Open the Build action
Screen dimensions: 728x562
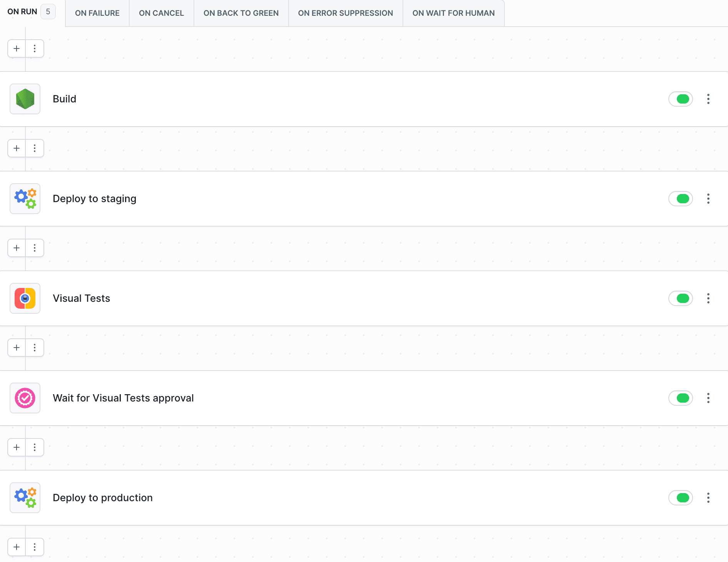[x=364, y=99]
